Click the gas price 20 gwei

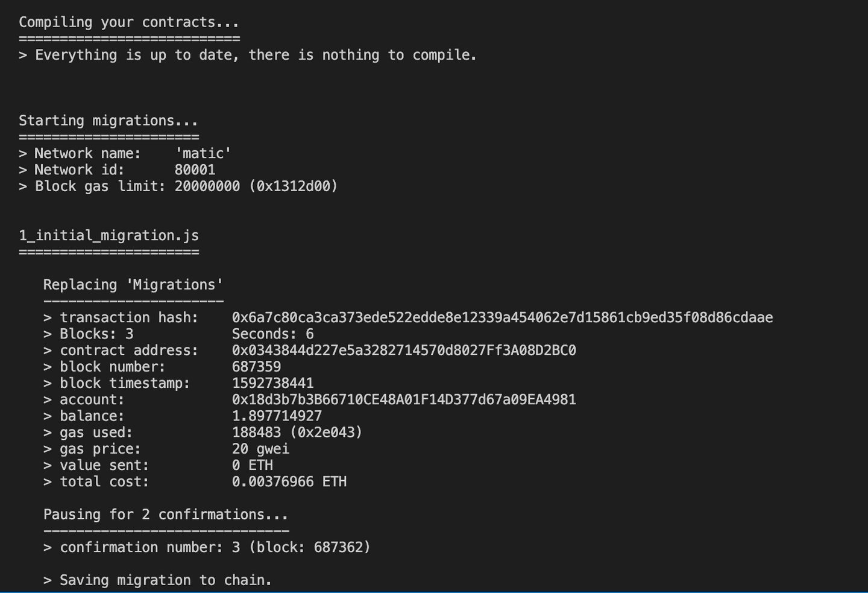coord(260,449)
